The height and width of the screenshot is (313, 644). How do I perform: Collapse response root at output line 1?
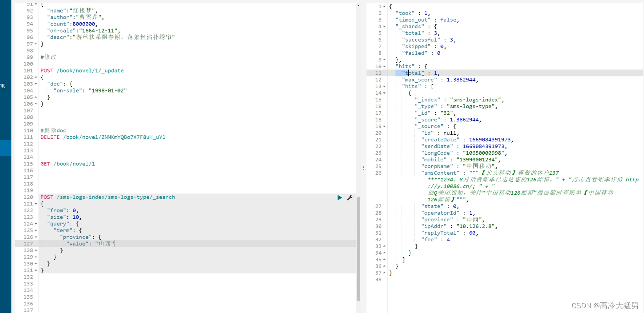[384, 6]
